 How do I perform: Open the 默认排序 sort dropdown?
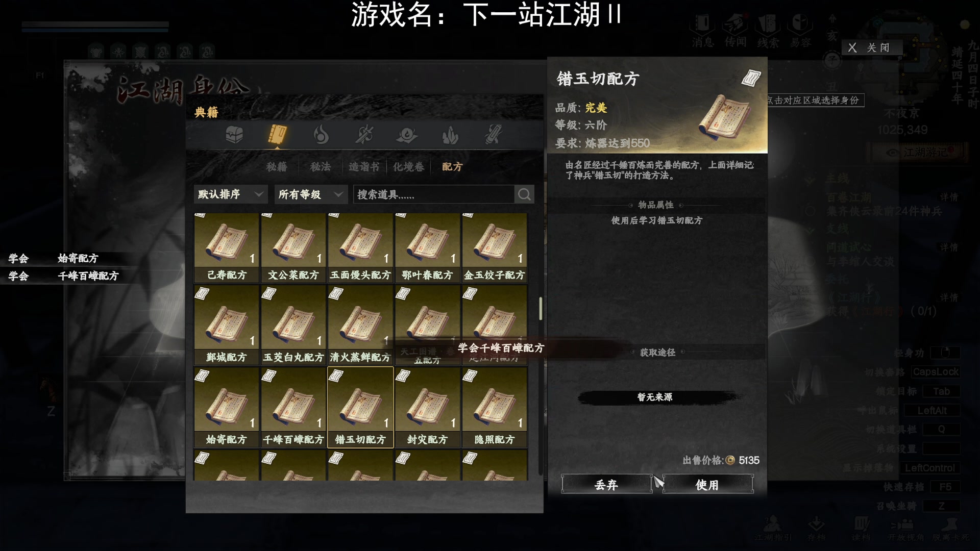pyautogui.click(x=231, y=194)
